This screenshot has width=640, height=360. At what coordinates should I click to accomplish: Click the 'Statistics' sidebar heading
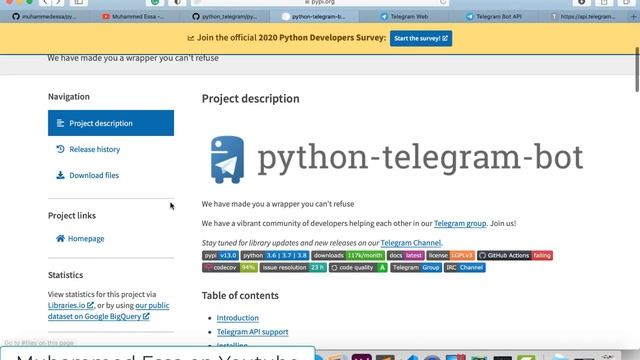click(x=65, y=275)
